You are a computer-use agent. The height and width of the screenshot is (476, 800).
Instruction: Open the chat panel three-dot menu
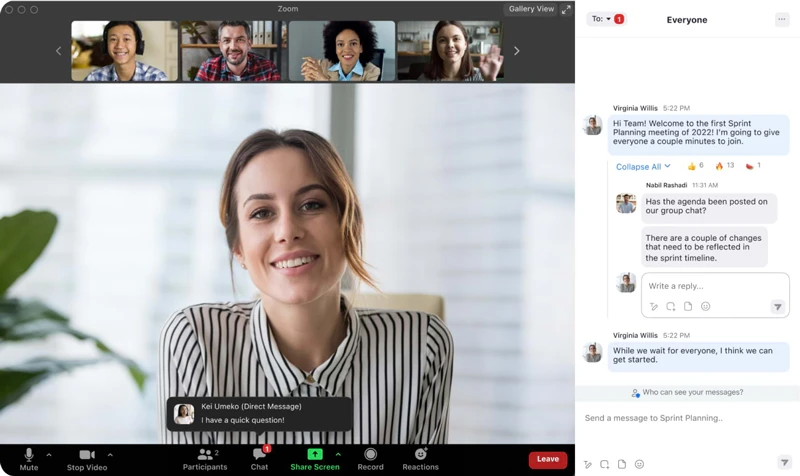(x=781, y=19)
